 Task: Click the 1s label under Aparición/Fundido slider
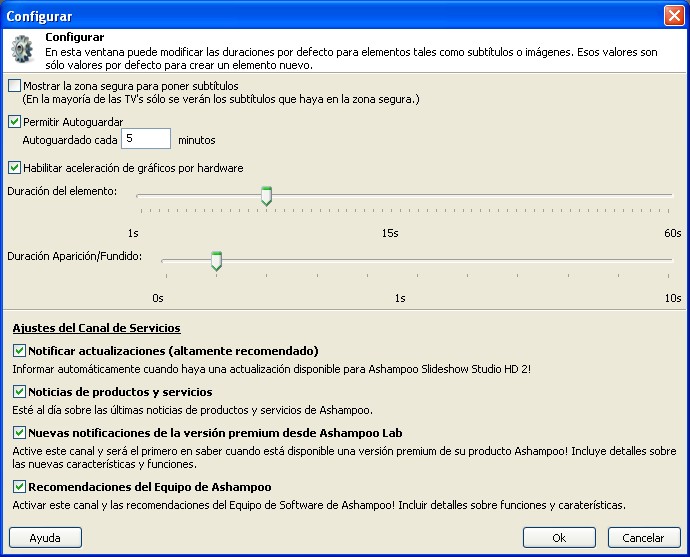400,298
